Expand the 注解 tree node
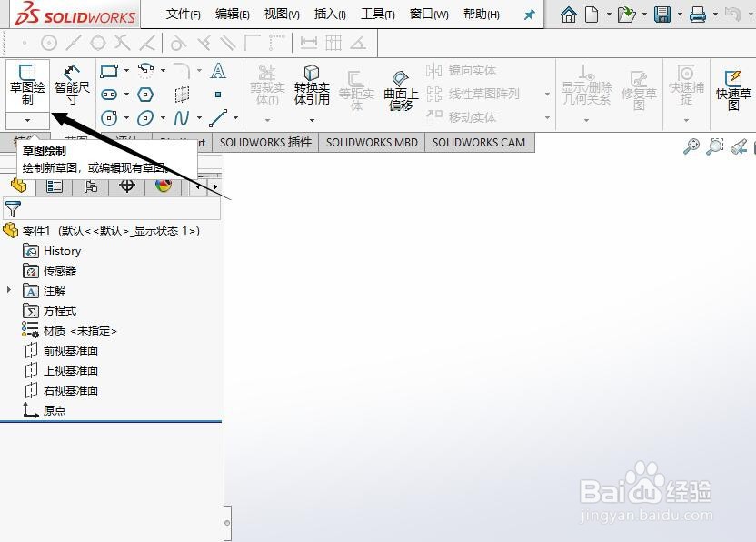 pos(9,290)
